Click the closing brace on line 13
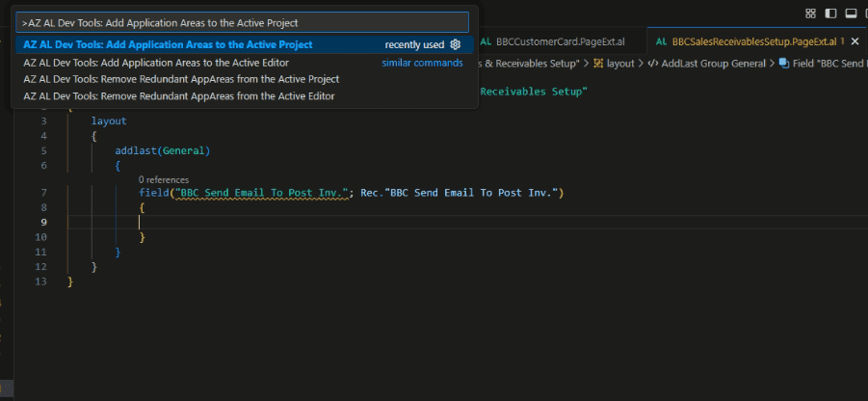 point(69,281)
